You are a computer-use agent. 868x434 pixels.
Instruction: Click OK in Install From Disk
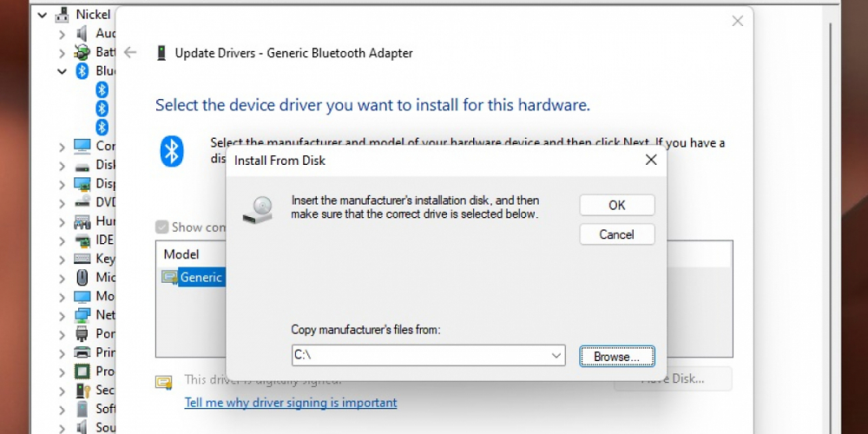[x=616, y=205]
